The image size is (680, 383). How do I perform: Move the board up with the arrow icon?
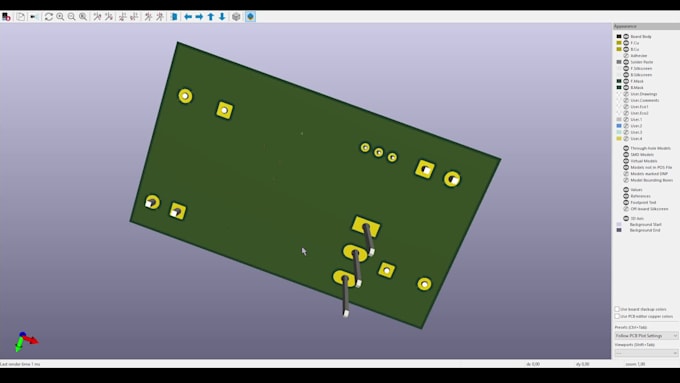(x=211, y=16)
